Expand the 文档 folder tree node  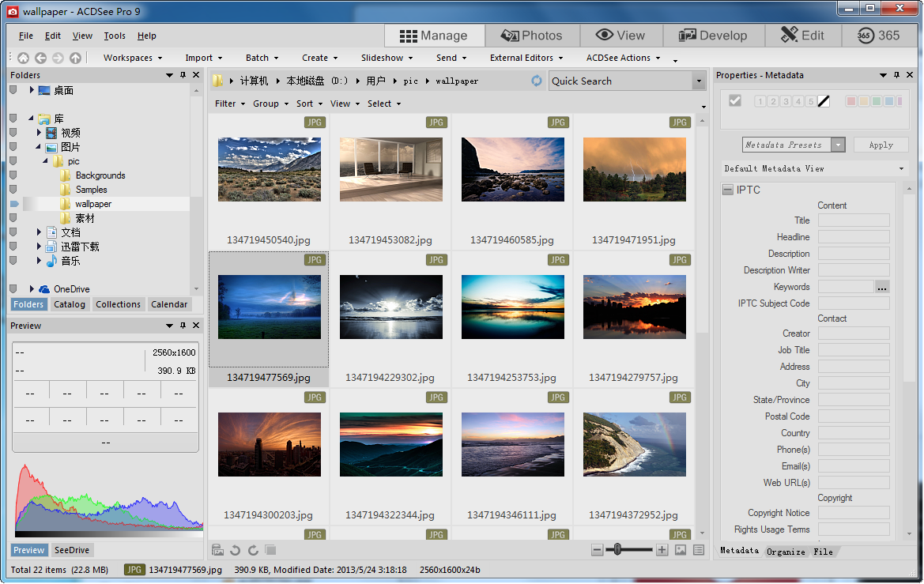[x=40, y=232]
